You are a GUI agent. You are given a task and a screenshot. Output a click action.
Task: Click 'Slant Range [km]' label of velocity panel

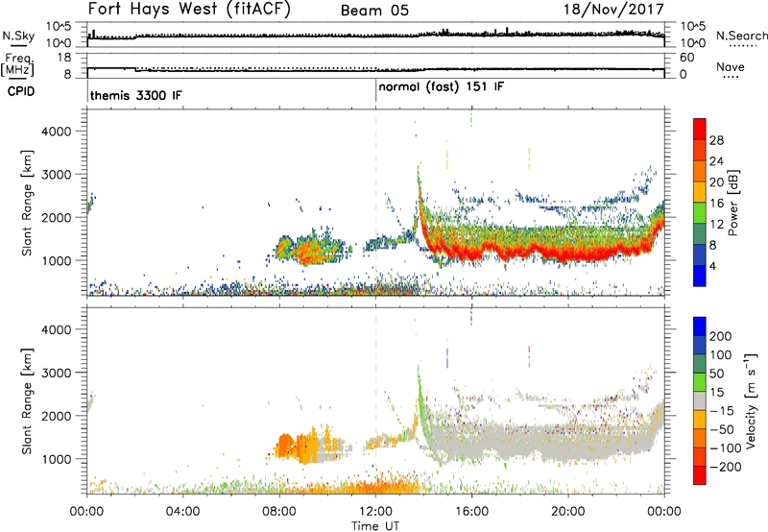(x=27, y=401)
